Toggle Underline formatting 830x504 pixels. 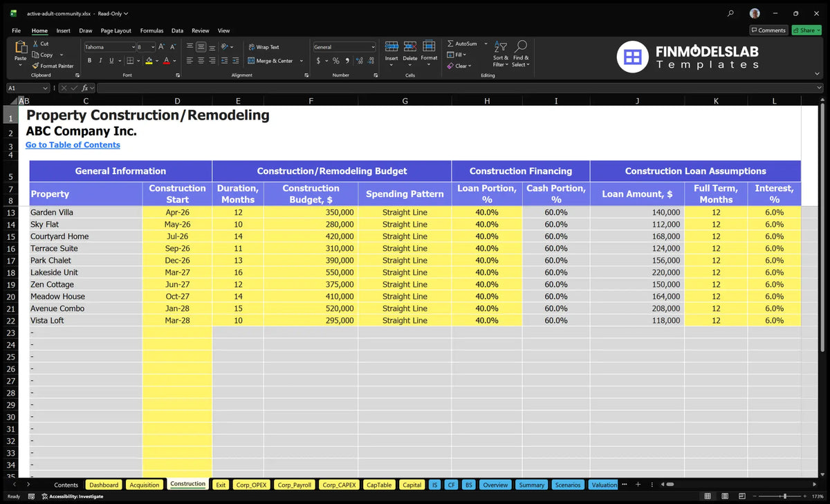pos(111,61)
